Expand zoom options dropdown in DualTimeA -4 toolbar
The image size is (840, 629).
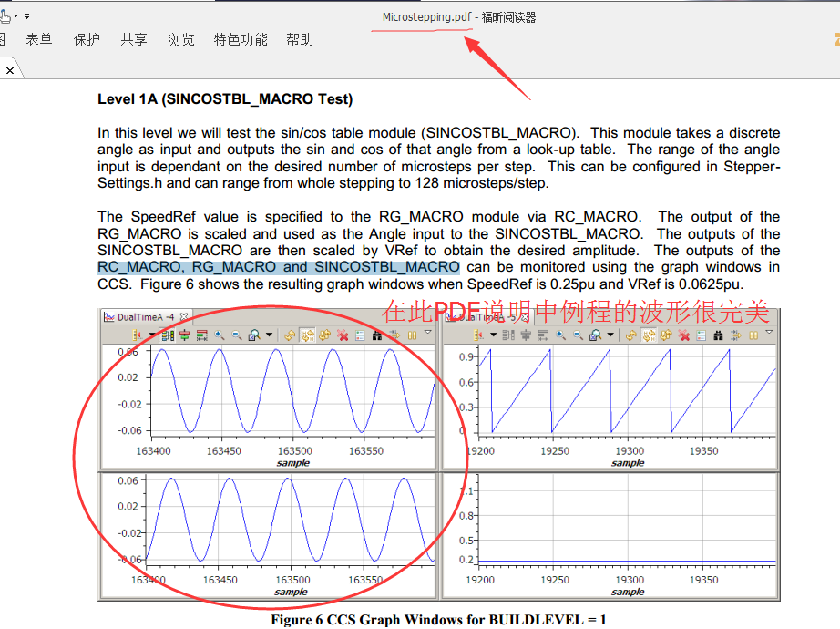point(269,335)
